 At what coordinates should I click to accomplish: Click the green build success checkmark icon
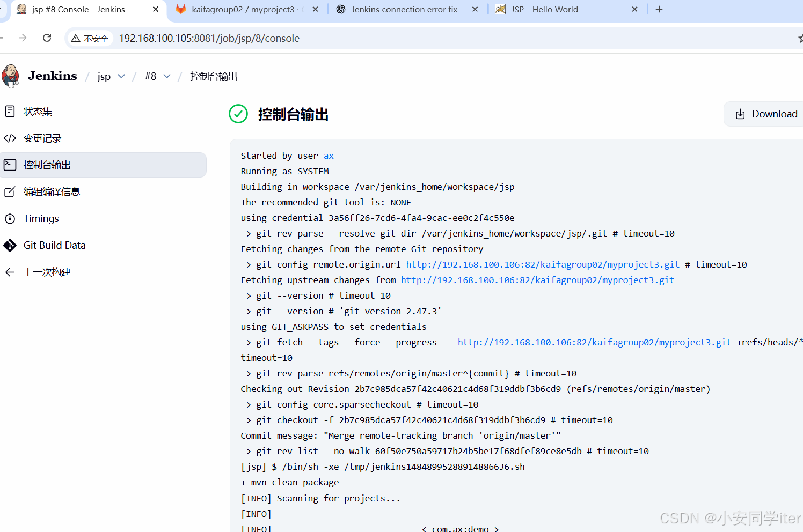(238, 114)
